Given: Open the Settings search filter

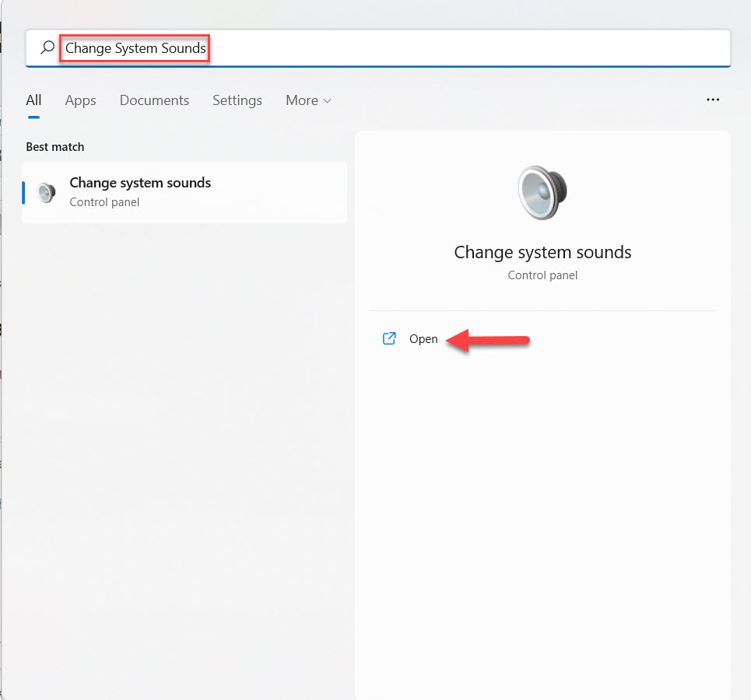Looking at the screenshot, I should tap(237, 100).
